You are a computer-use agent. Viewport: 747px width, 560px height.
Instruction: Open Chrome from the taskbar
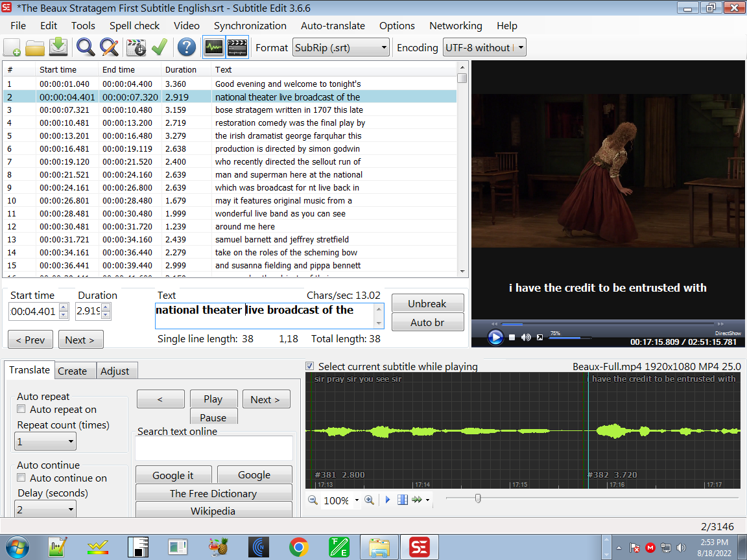click(x=299, y=547)
